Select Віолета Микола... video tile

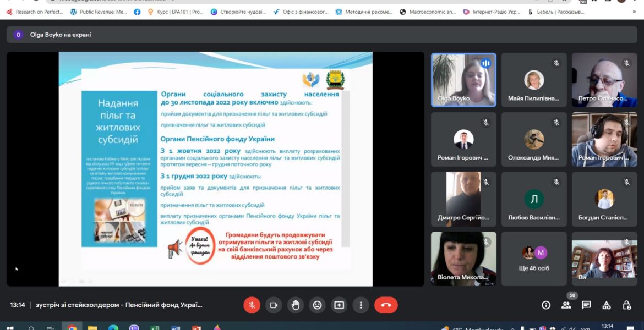[463, 258]
